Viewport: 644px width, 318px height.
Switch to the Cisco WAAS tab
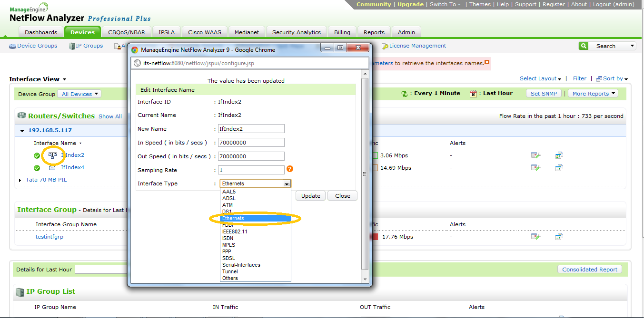205,32
